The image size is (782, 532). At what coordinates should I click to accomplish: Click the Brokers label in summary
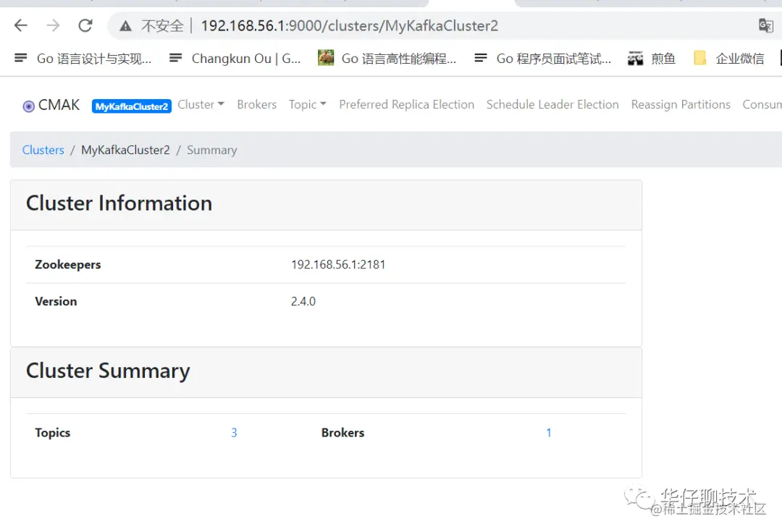click(342, 433)
